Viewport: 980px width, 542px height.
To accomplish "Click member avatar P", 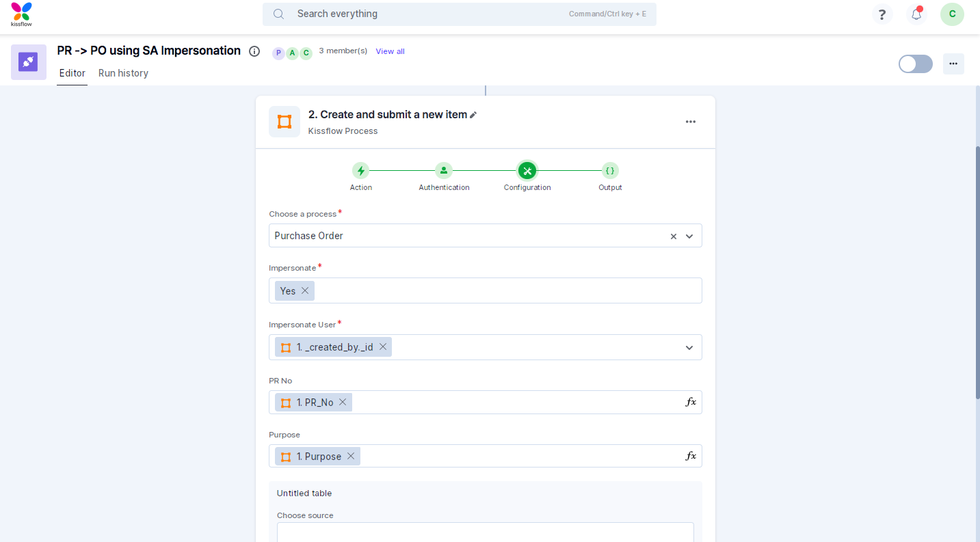I will [x=278, y=53].
